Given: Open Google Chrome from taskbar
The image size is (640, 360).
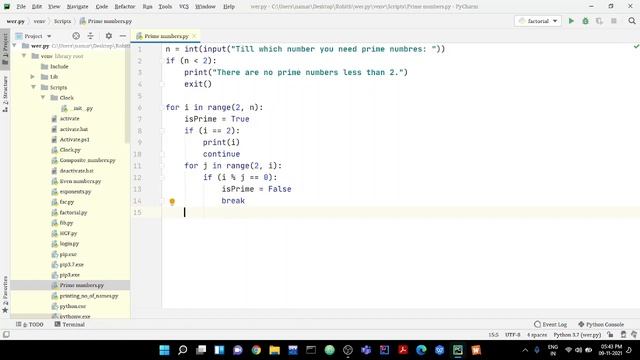Looking at the screenshot, I should (x=256, y=350).
